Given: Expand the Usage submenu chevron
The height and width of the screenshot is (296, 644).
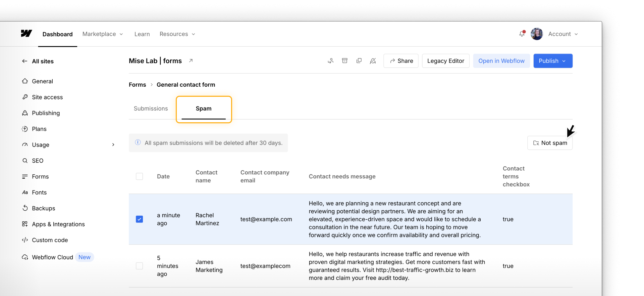Looking at the screenshot, I should 113,145.
